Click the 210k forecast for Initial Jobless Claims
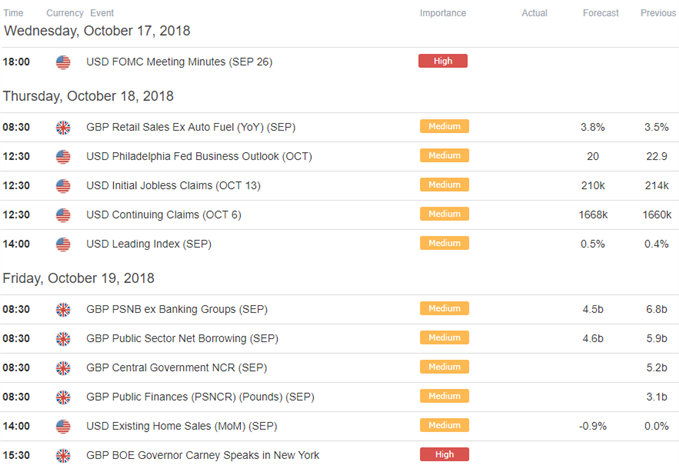The image size is (679, 468). point(593,186)
